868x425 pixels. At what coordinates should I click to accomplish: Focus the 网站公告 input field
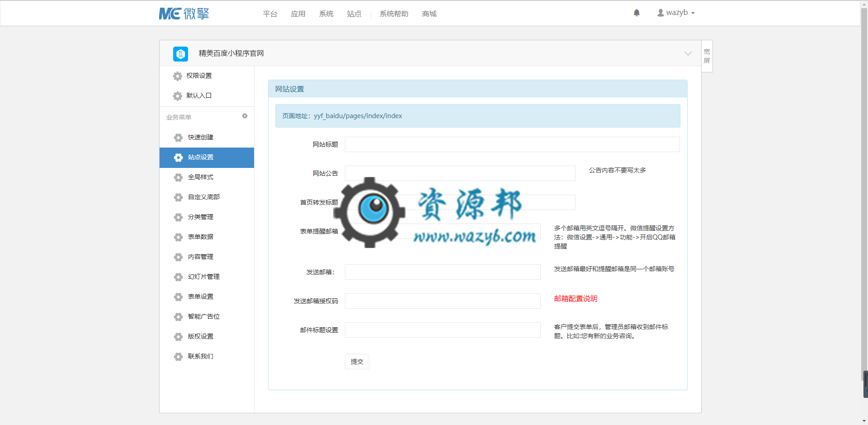coord(460,173)
